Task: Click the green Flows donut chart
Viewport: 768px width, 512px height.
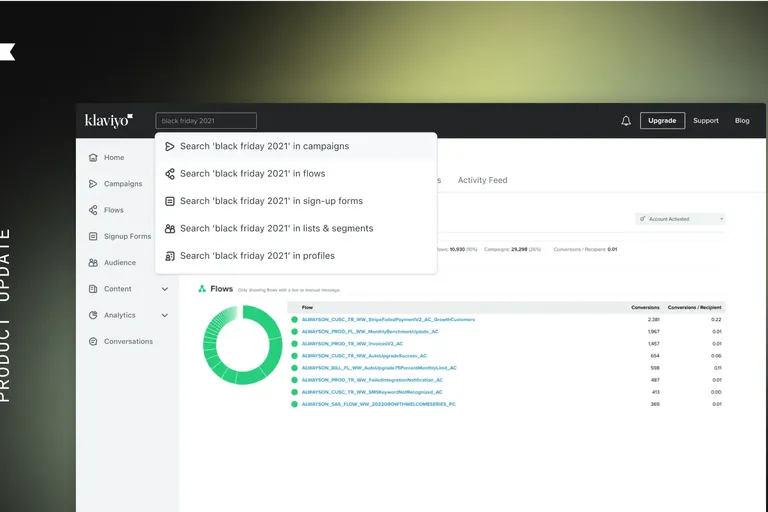Action: pyautogui.click(x=242, y=345)
